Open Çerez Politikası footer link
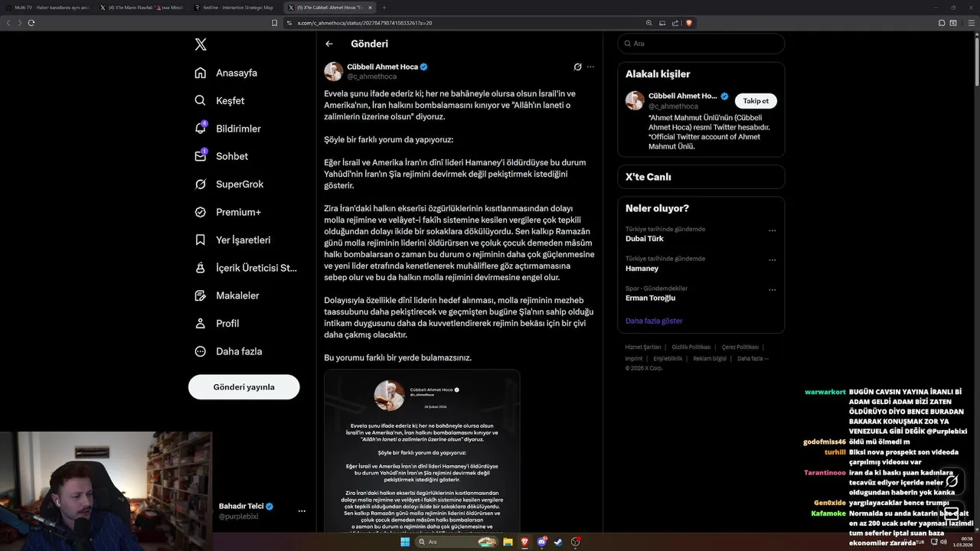Screen dimensions: 980x551 pos(740,347)
